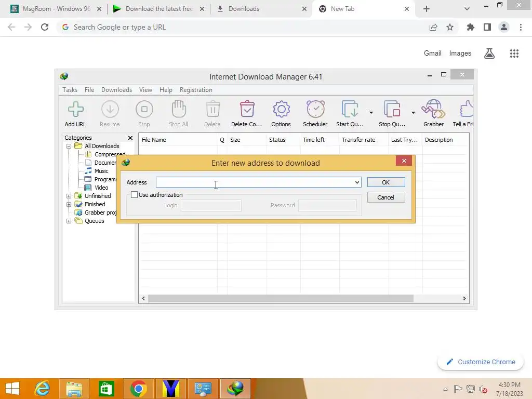Click Chrome share page icon
This screenshot has height=399, width=532.
click(x=433, y=28)
